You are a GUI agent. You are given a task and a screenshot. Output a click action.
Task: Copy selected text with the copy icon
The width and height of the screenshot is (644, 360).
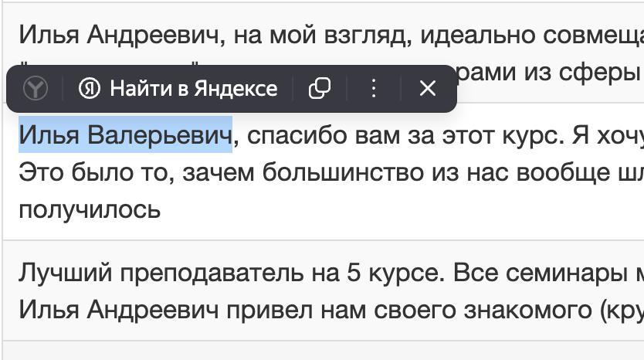coord(319,88)
